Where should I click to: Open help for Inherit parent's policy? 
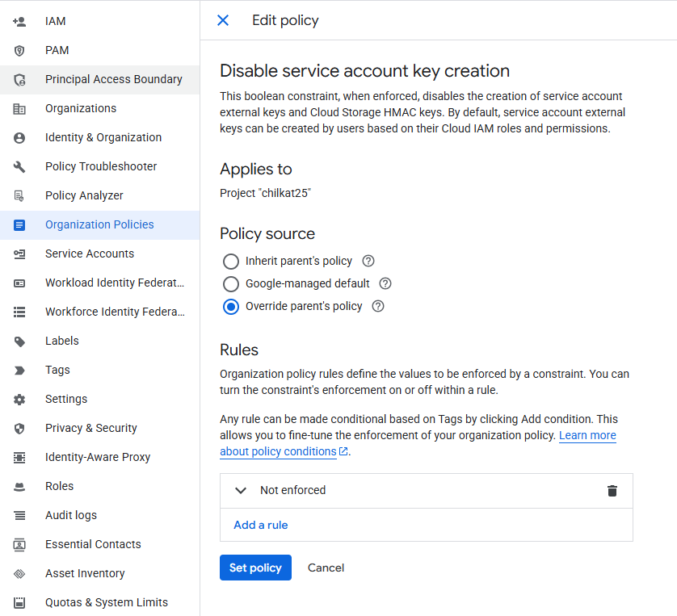pyautogui.click(x=368, y=261)
